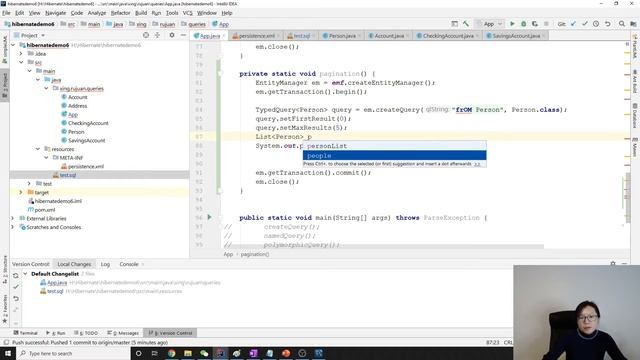Collapse all in Project panel
This screenshot has width=640, height=360.
pyautogui.click(x=158, y=36)
